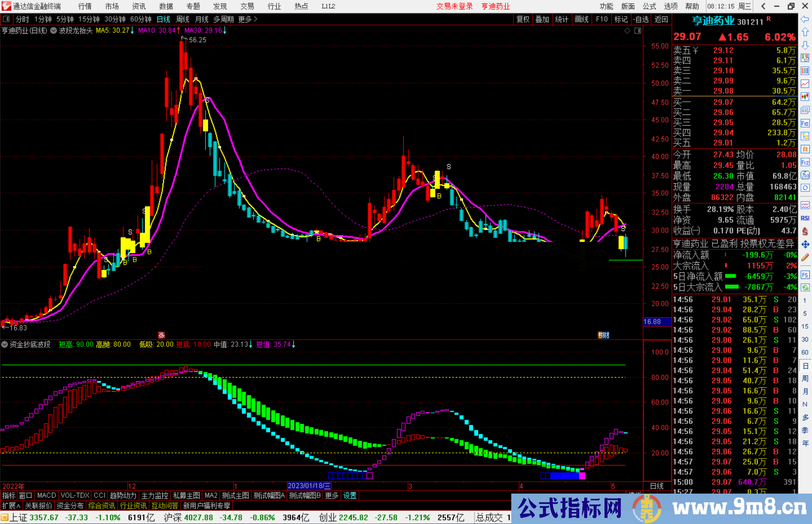Click the blue four-way move arrows icon

(805, 245)
